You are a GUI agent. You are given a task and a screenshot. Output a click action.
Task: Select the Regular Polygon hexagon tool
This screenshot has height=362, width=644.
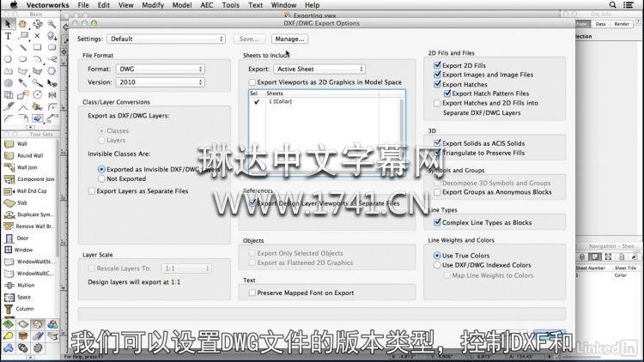pos(52,71)
